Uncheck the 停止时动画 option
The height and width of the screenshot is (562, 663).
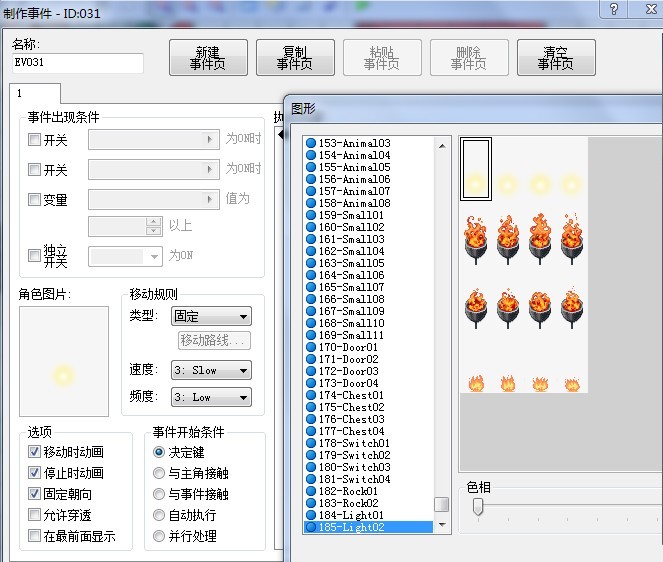tap(34, 472)
